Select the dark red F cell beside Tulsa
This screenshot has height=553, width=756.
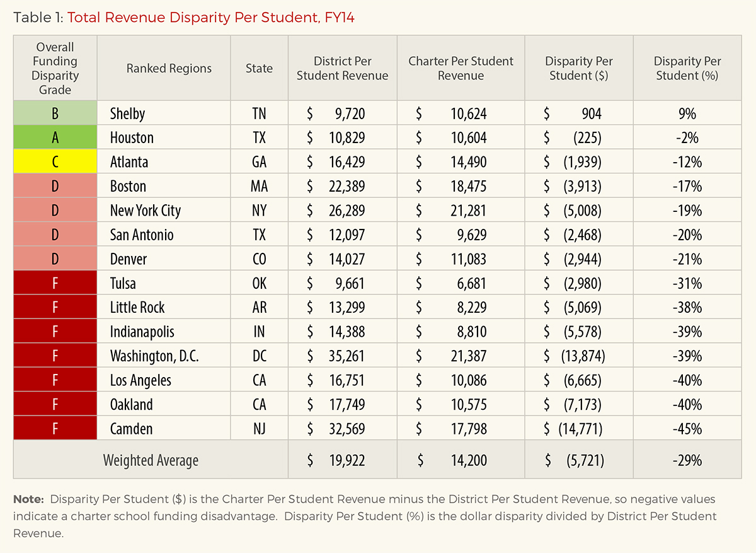point(55,283)
